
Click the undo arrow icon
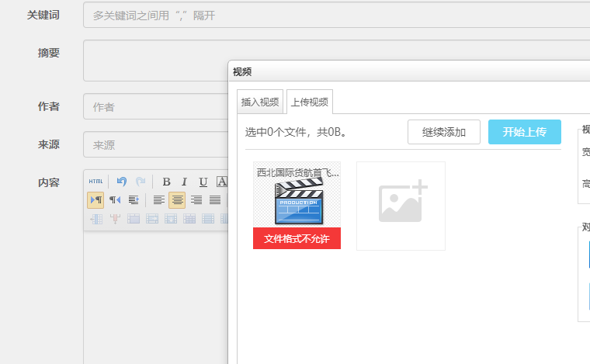[122, 182]
